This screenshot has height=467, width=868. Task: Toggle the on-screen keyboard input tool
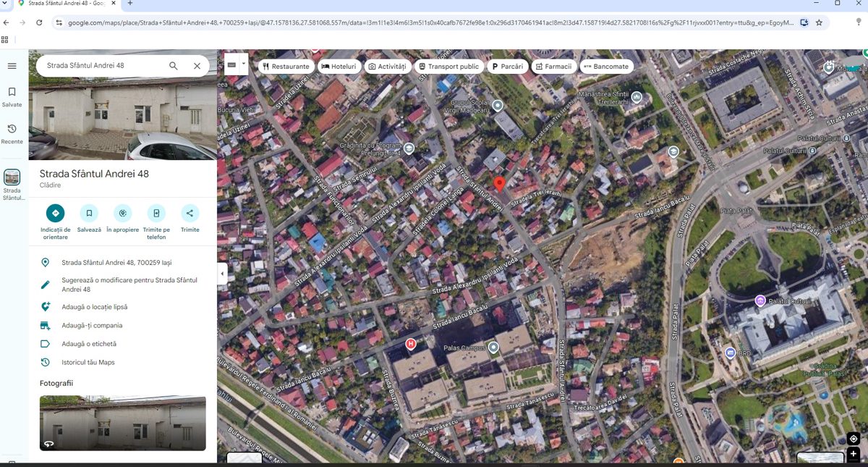coord(231,65)
